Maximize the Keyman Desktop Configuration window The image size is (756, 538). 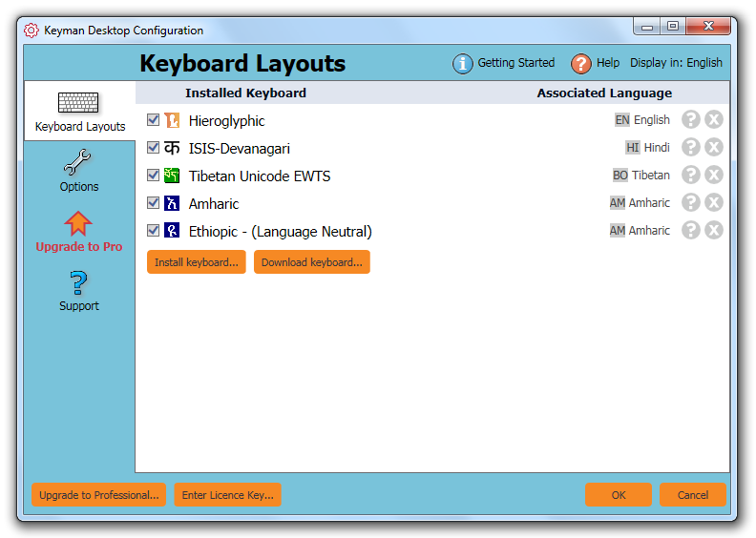673,27
